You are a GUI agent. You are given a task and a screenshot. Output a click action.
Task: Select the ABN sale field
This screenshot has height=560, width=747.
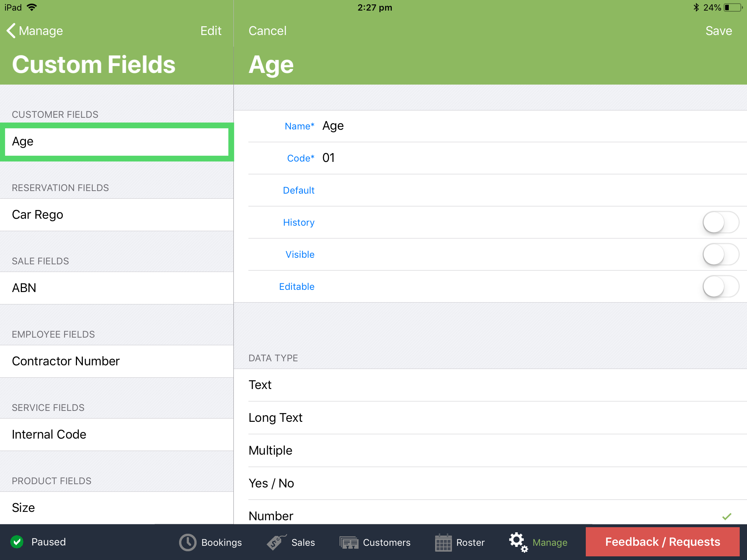click(x=117, y=288)
